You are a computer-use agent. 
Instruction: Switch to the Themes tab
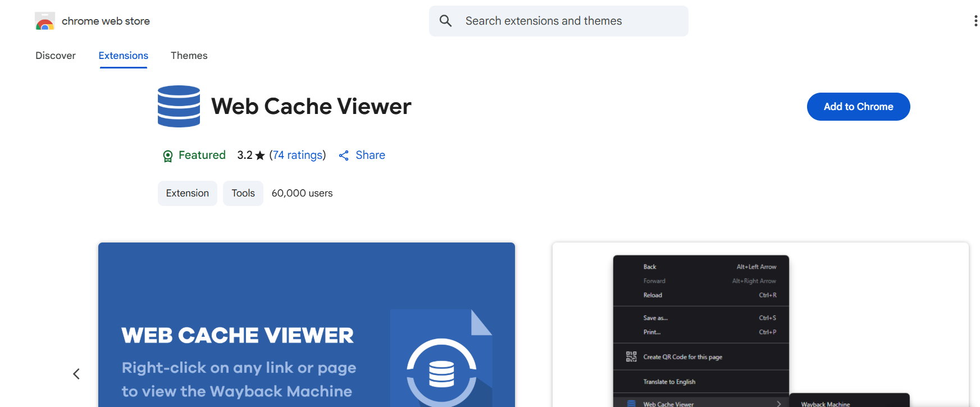[189, 56]
